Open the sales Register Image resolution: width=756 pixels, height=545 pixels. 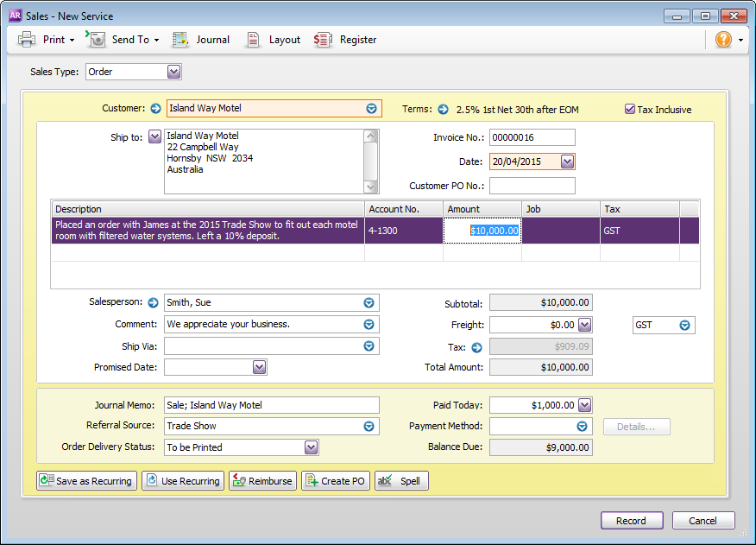(324, 40)
